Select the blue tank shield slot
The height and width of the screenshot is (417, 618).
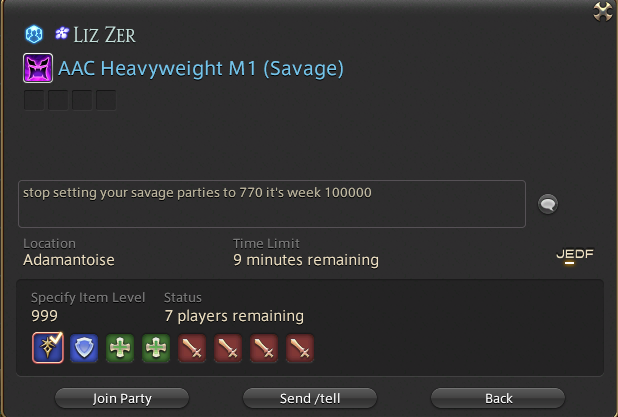(x=84, y=348)
